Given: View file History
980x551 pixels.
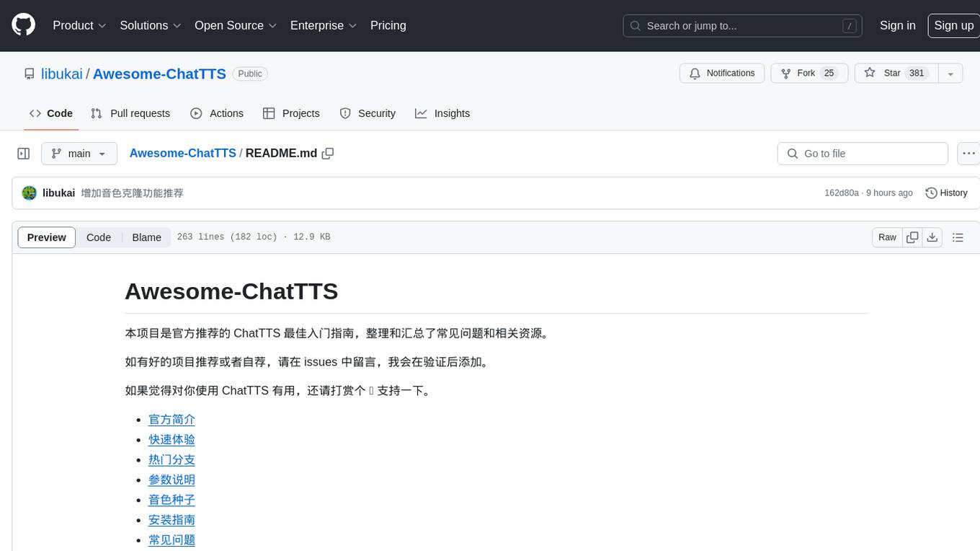Looking at the screenshot, I should [946, 193].
